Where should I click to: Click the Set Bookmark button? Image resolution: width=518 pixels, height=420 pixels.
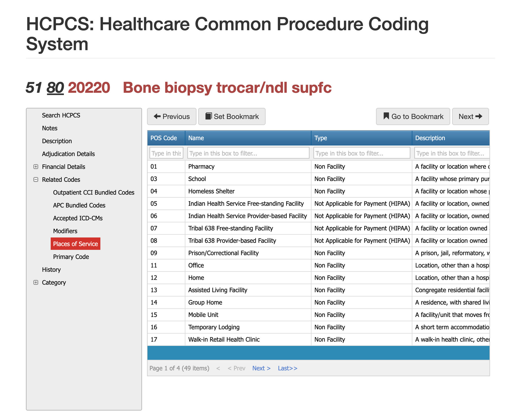[232, 117]
